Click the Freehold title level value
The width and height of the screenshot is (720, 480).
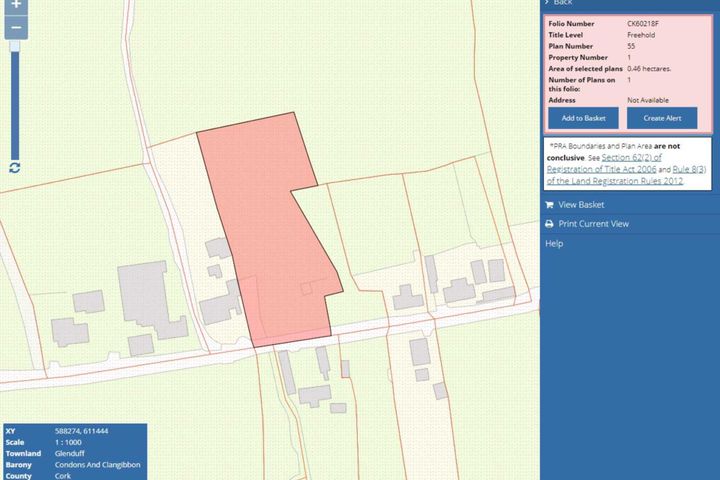click(x=641, y=35)
